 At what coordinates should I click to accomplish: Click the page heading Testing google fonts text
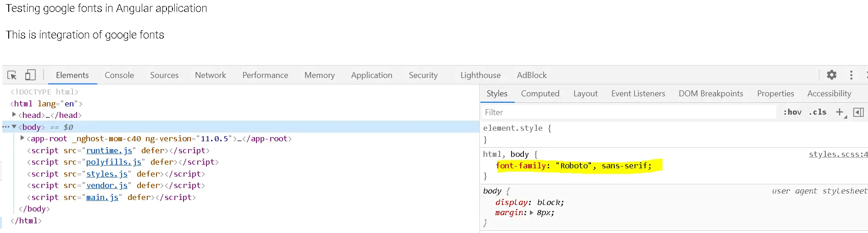click(x=106, y=8)
